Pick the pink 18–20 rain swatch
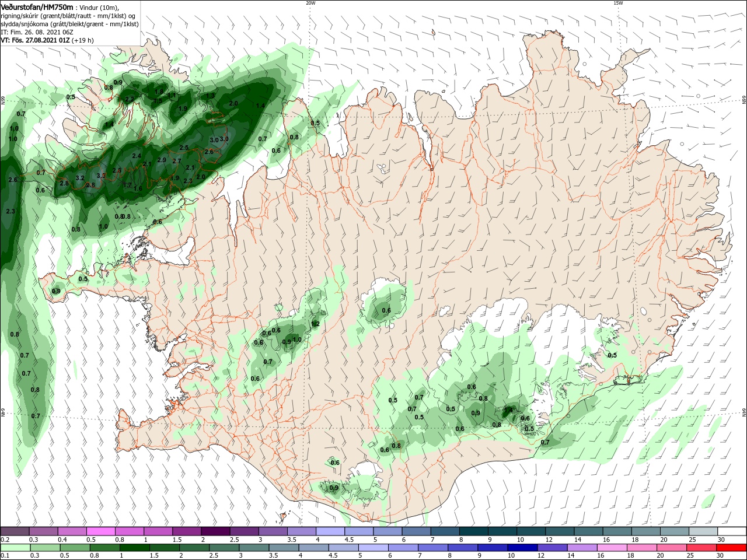 [x=642, y=548]
